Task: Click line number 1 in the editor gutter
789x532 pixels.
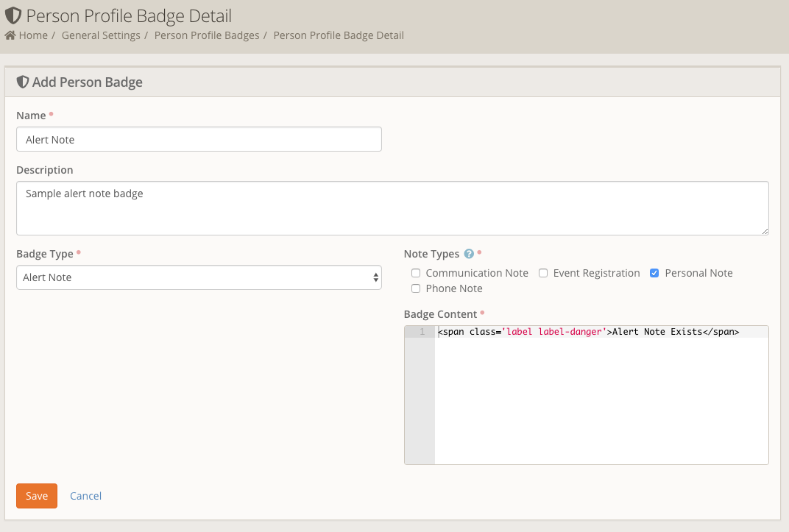Action: click(422, 332)
